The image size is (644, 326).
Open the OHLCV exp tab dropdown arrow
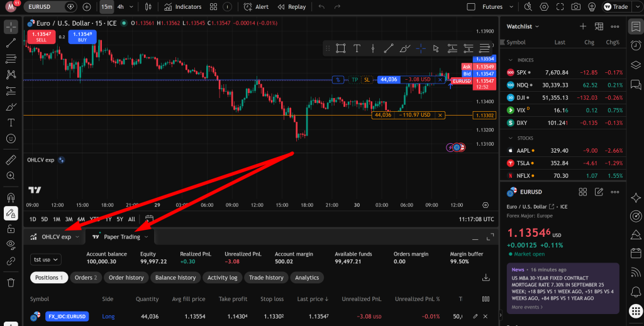[77, 237]
